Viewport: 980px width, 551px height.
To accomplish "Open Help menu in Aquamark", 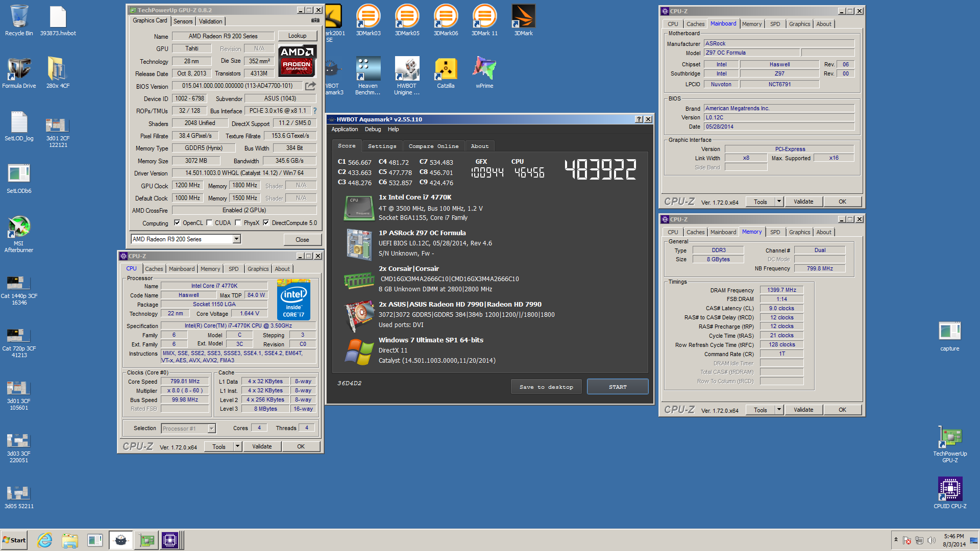I will 393,129.
